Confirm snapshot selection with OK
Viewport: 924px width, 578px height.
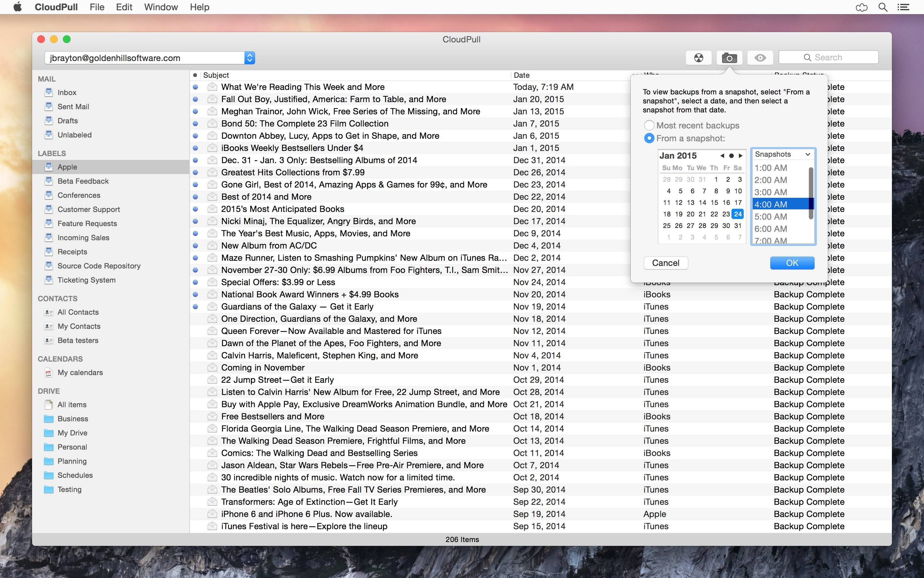click(792, 263)
